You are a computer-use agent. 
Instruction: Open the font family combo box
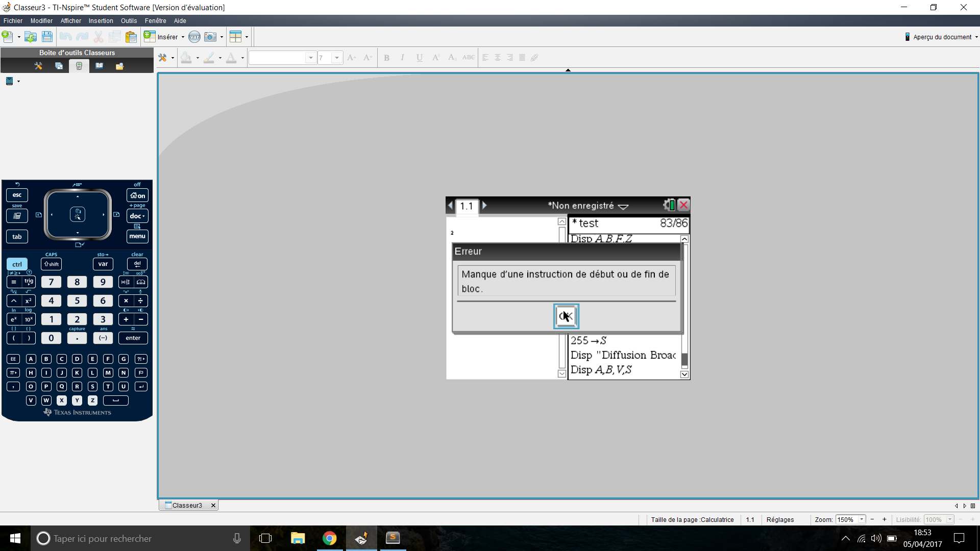click(x=282, y=58)
